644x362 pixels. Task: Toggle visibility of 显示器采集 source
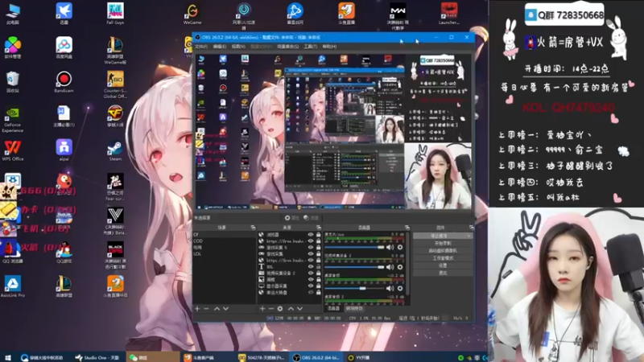311,286
